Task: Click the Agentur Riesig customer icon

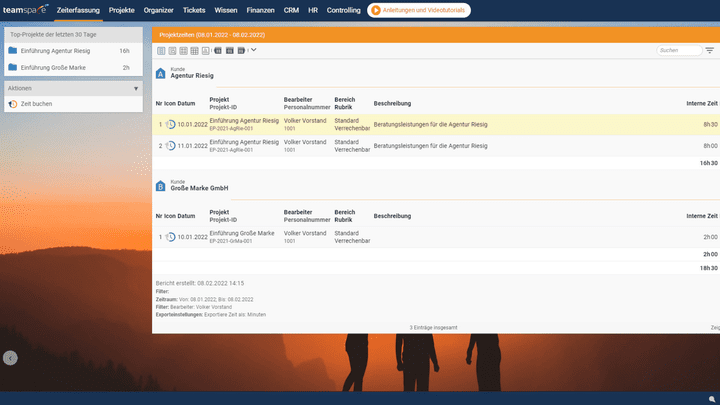Action: [160, 73]
